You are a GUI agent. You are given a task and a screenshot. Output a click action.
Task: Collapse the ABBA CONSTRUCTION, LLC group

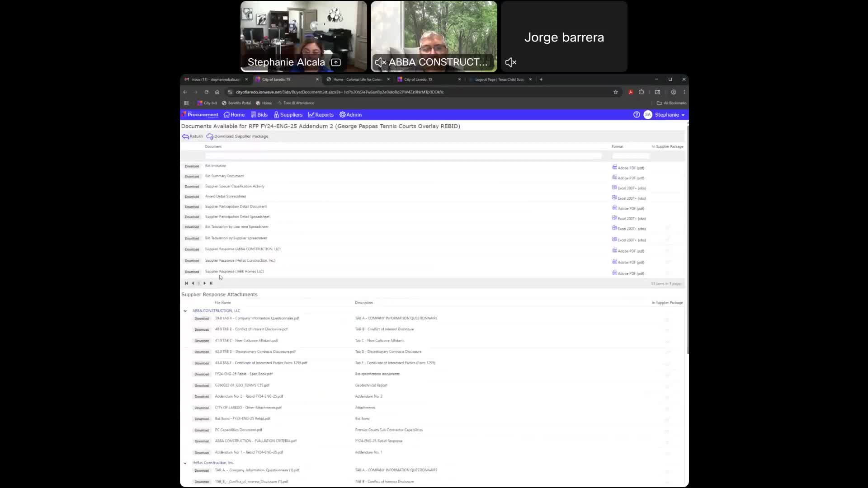pos(185,311)
